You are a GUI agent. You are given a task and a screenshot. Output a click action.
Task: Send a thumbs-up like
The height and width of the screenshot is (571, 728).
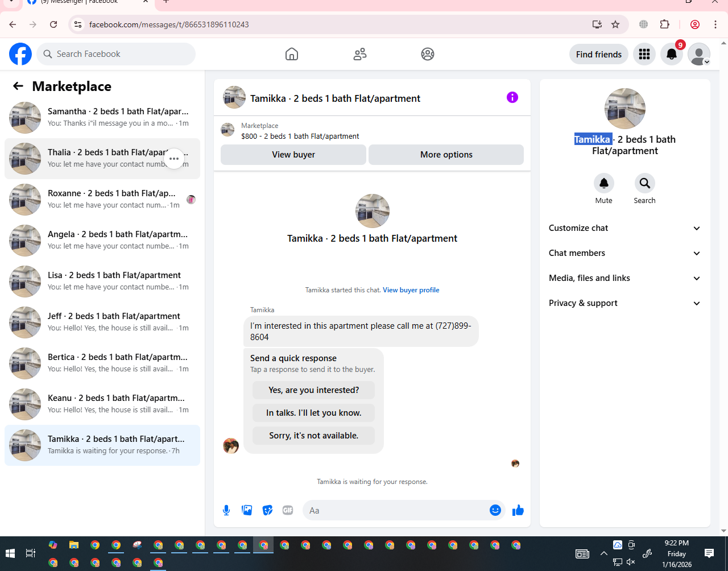click(x=518, y=510)
